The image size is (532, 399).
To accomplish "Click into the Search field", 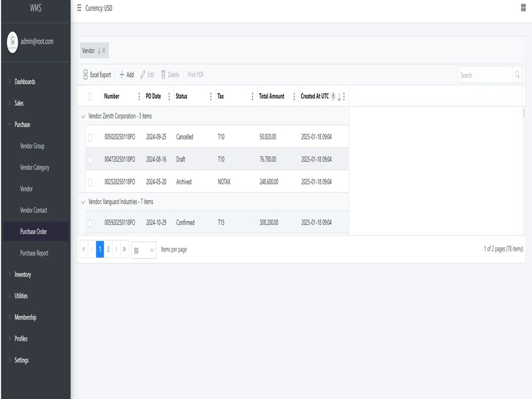I will [485, 75].
